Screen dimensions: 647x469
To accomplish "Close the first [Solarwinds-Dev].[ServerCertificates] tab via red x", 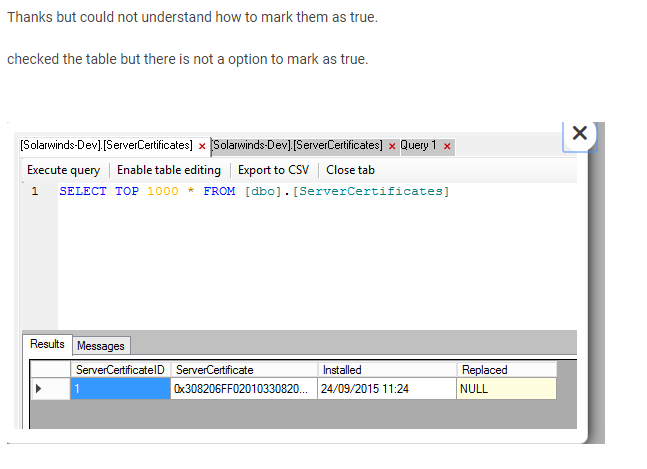I will pos(202,146).
